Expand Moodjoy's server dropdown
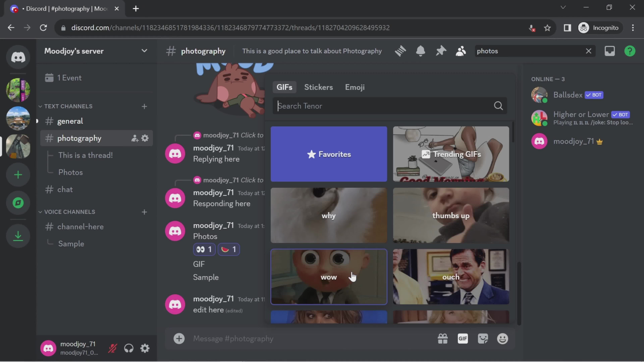The height and width of the screenshot is (362, 644). (144, 51)
